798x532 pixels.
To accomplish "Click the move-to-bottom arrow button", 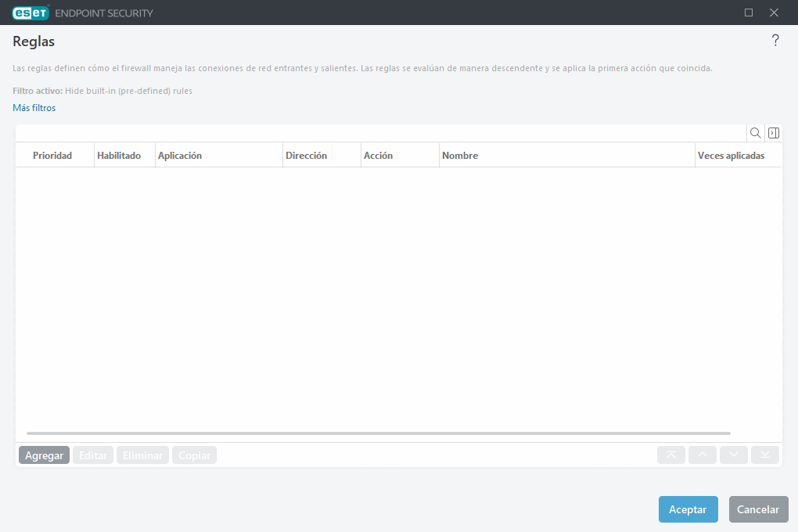I will pos(765,455).
